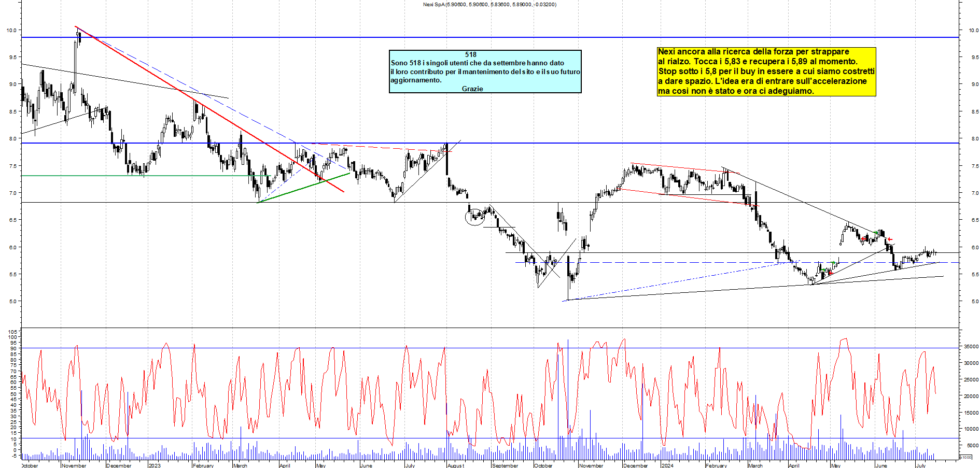Click the 10.0 label on right price axis

click(974, 30)
